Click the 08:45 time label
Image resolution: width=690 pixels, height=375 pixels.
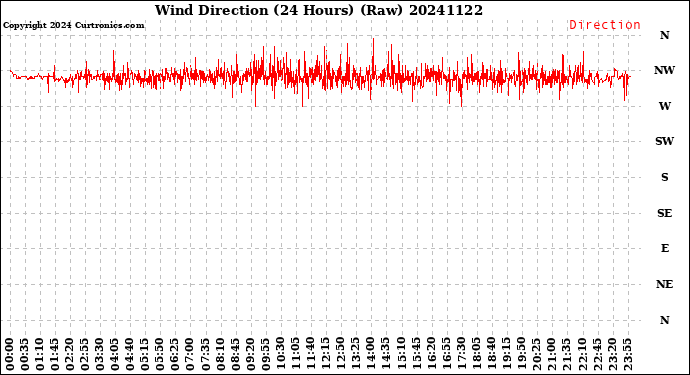pos(236,355)
